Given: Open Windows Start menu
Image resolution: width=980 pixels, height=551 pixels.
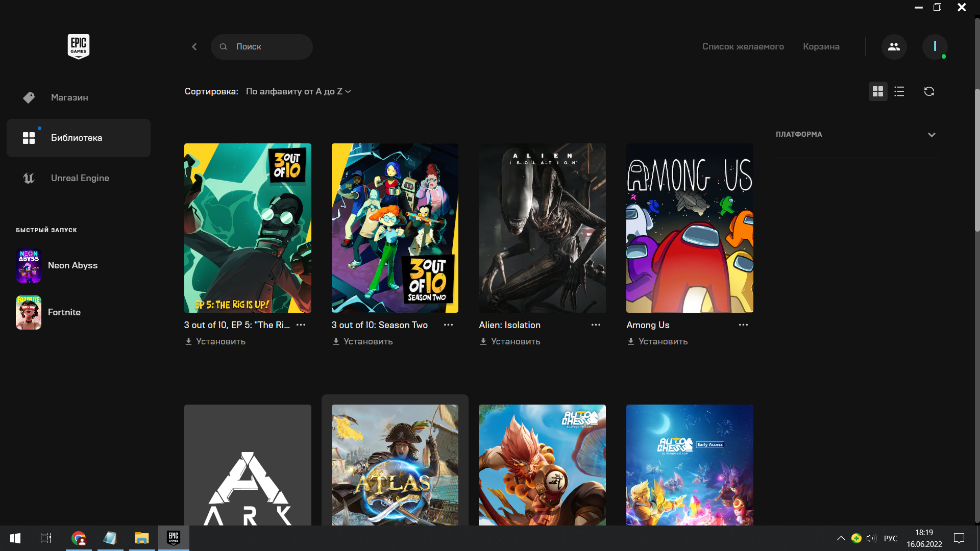Looking at the screenshot, I should tap(15, 538).
